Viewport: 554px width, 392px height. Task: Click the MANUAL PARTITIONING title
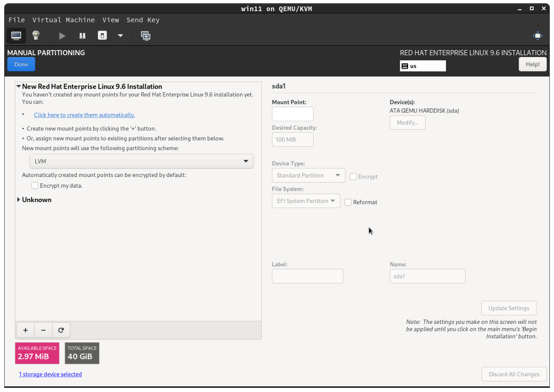[x=46, y=53]
